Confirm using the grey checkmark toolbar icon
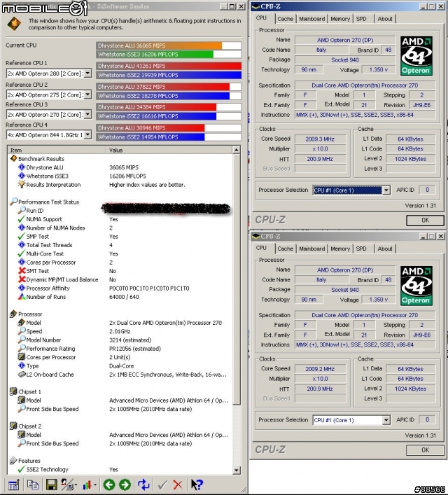Screen dimensions: 448x495 tap(162, 485)
